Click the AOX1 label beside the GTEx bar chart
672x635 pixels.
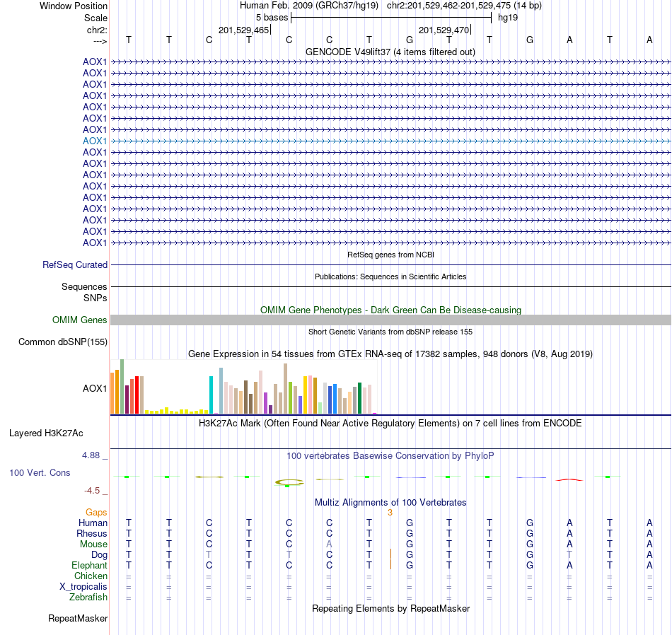95,389
